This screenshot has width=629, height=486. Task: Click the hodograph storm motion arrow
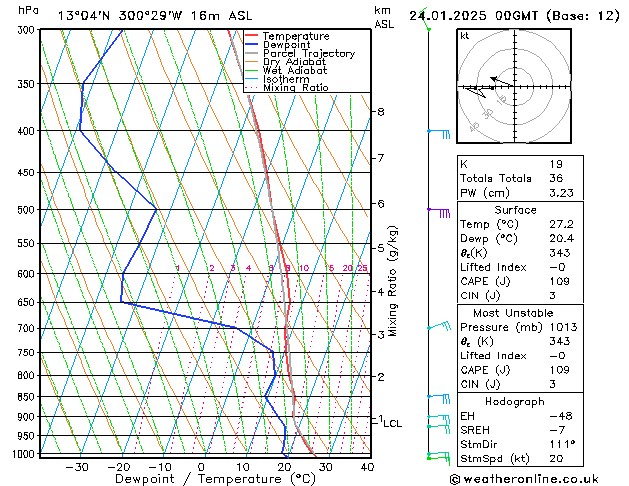pyautogui.click(x=501, y=81)
